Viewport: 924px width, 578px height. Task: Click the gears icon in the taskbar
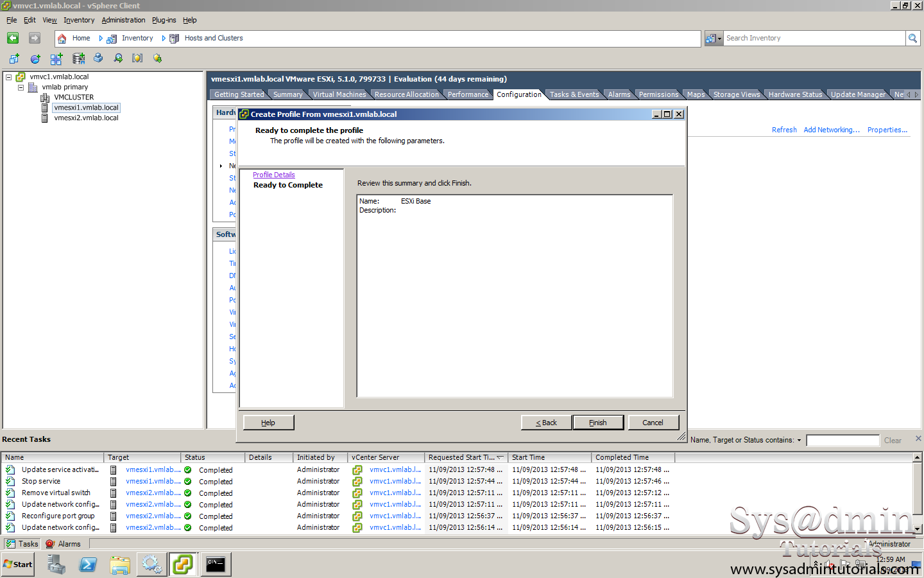(x=151, y=565)
